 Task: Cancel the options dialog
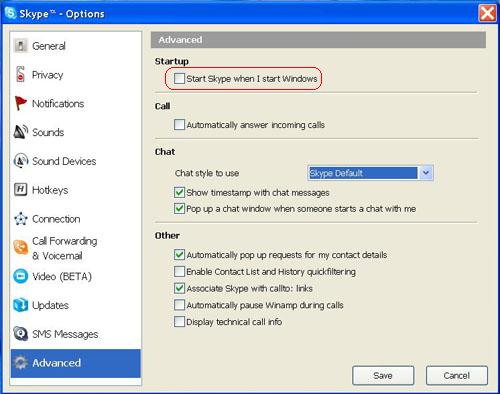pyautogui.click(x=457, y=376)
